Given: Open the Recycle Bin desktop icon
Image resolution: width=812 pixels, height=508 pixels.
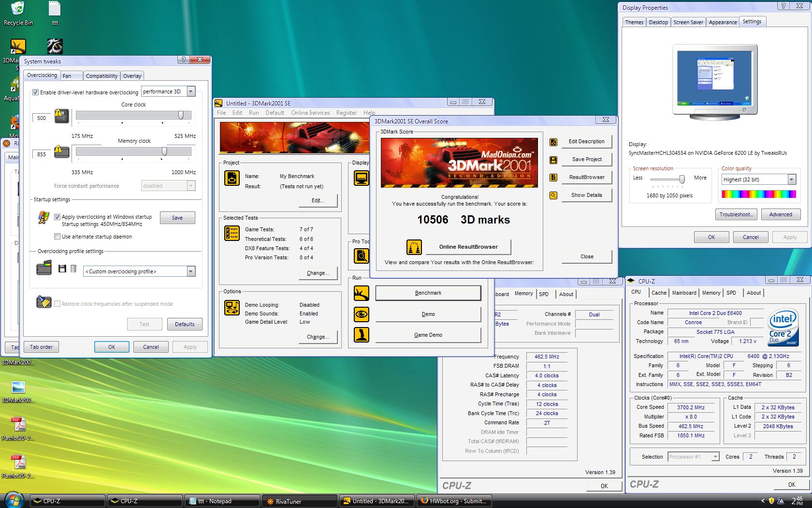Looking at the screenshot, I should click(x=18, y=14).
